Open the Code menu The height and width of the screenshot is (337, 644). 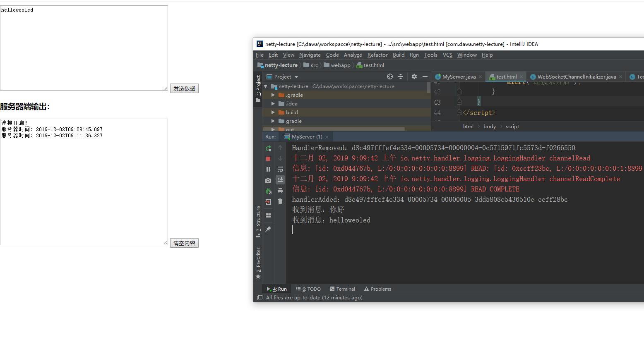coord(332,55)
